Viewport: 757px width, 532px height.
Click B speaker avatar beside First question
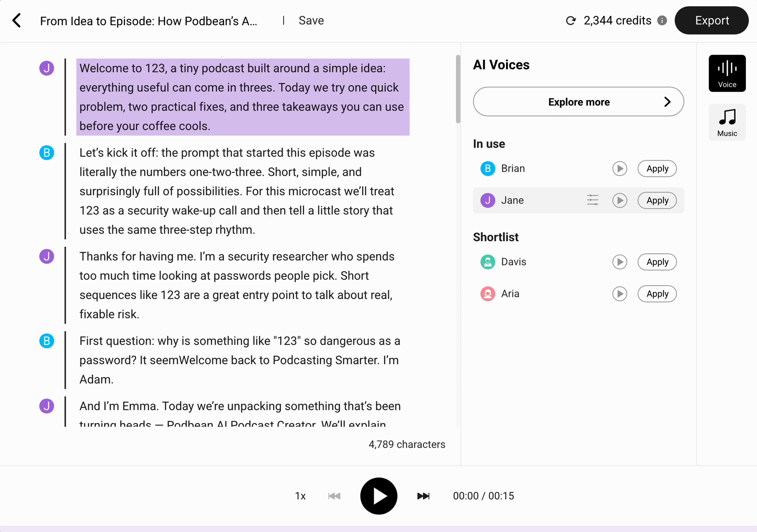[47, 341]
